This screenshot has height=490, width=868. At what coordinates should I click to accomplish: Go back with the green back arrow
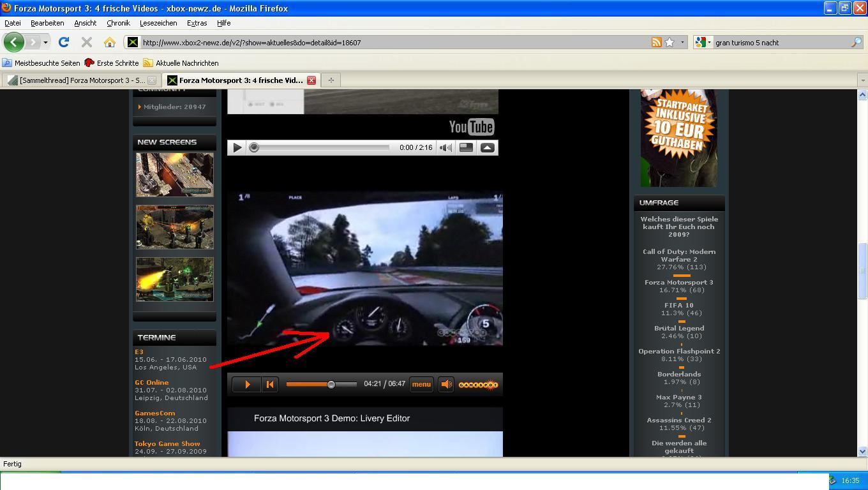13,42
